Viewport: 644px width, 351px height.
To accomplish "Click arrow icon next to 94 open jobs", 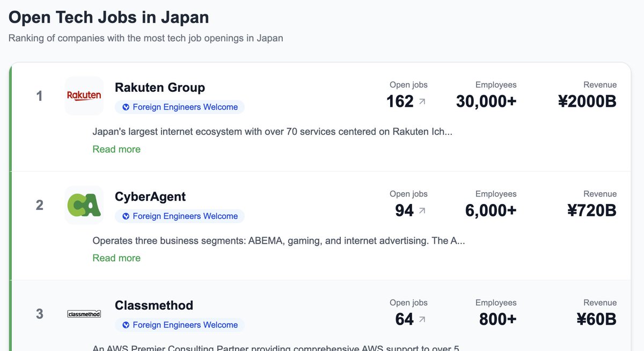I will pos(422,210).
